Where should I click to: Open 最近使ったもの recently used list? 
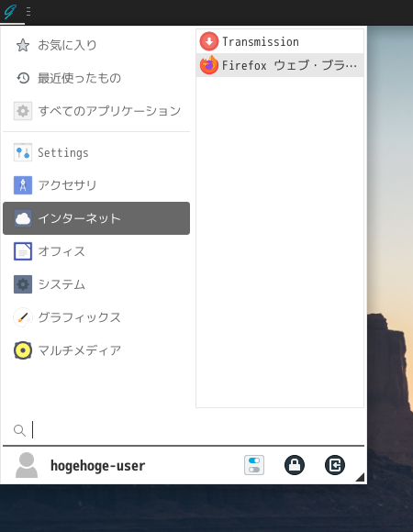click(96, 78)
